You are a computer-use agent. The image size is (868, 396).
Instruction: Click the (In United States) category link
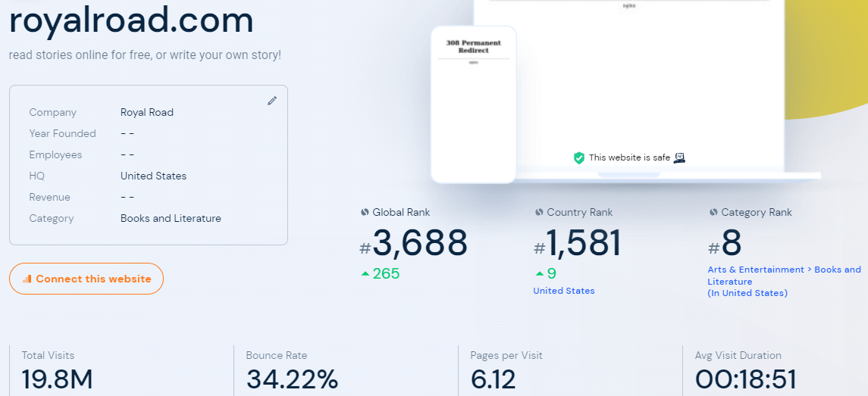coord(747,293)
